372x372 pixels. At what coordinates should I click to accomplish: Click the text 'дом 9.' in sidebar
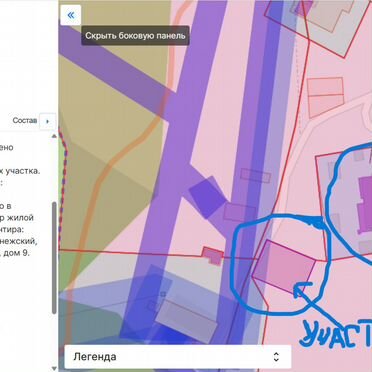pos(17,253)
